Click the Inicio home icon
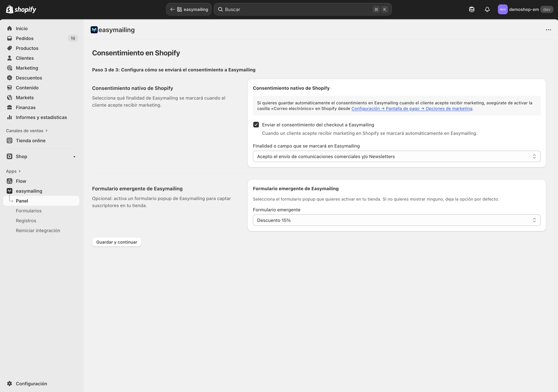 click(x=10, y=28)
